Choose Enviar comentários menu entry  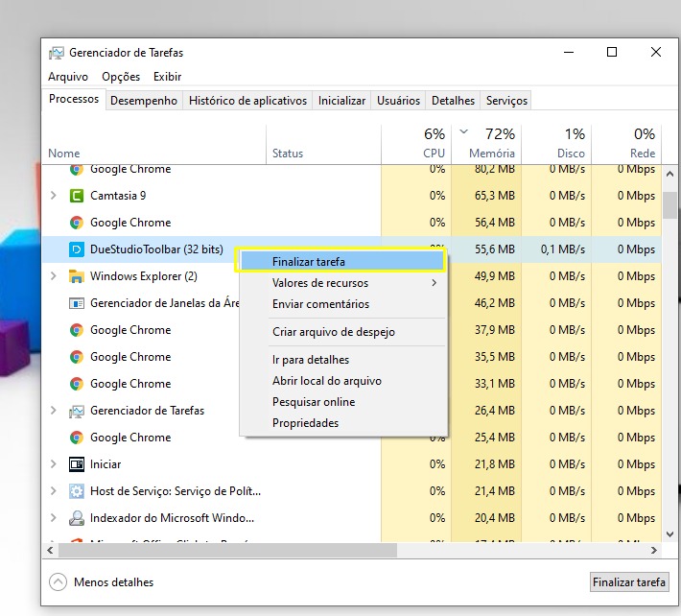pyautogui.click(x=342, y=304)
